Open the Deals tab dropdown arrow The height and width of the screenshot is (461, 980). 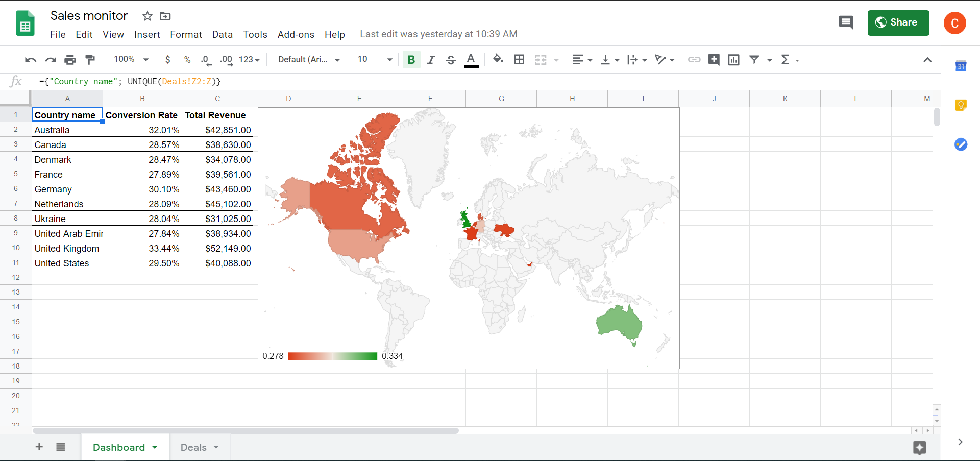[216, 447]
